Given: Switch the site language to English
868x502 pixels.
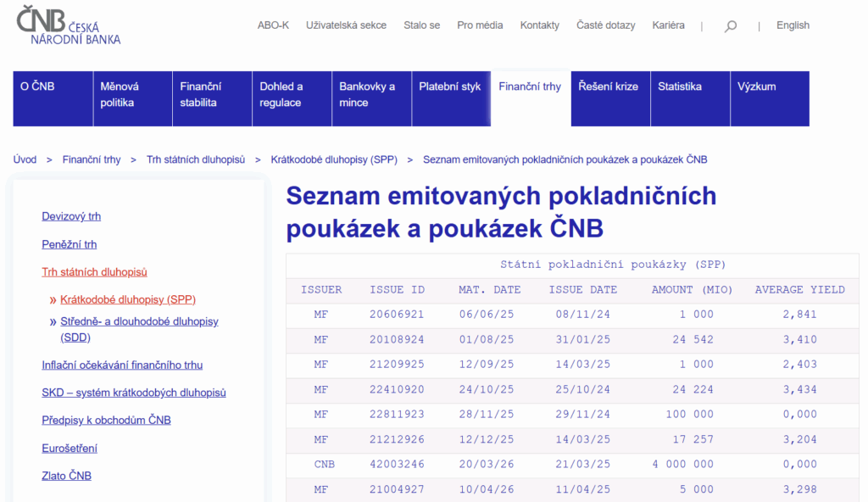Looking at the screenshot, I should [x=793, y=25].
